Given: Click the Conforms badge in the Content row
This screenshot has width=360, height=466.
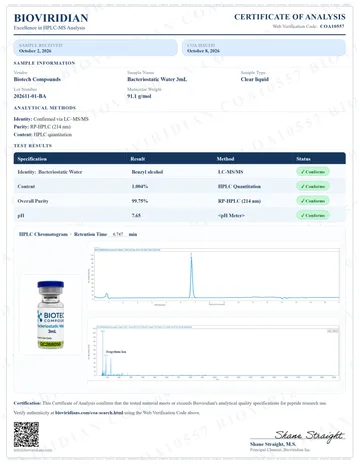Looking at the screenshot, I should click(313, 186).
